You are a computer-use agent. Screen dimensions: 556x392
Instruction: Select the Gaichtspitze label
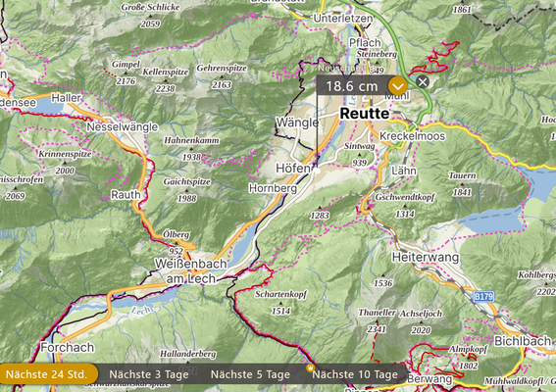pos(187,182)
